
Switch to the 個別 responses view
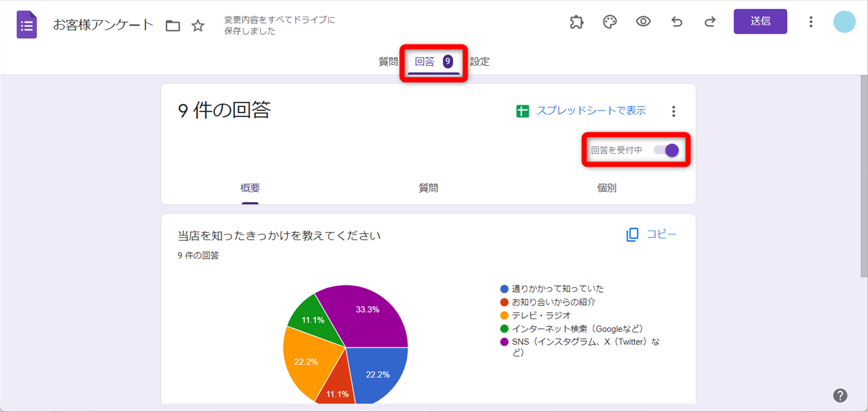[606, 189]
